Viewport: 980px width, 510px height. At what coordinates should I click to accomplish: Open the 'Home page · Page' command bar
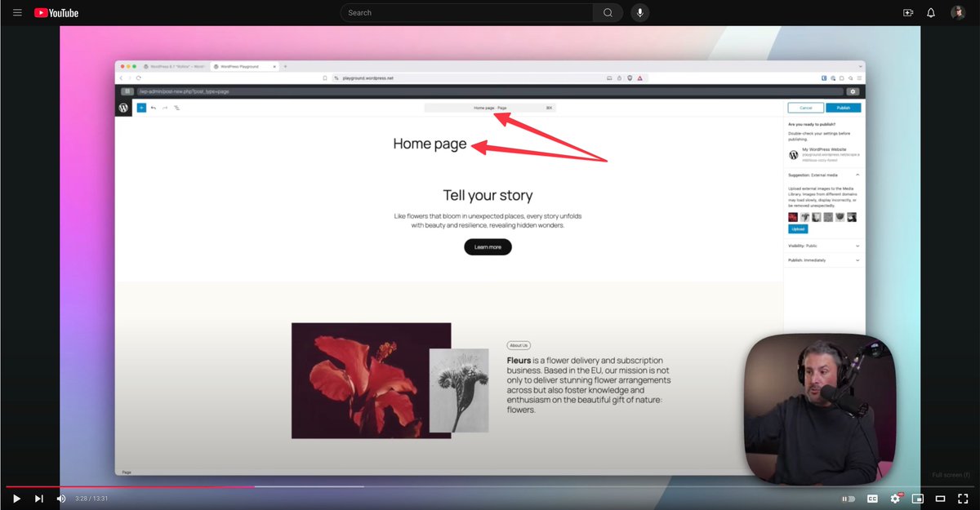pyautogui.click(x=490, y=108)
